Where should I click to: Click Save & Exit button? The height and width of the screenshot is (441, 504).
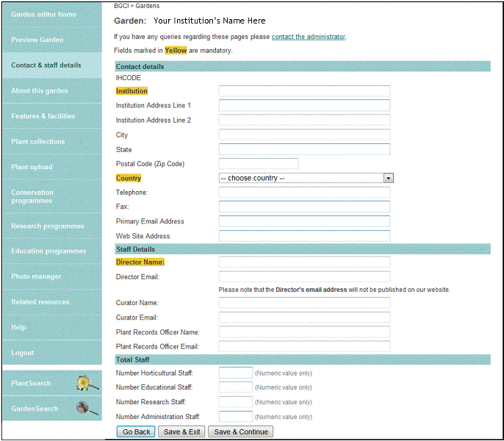182,431
